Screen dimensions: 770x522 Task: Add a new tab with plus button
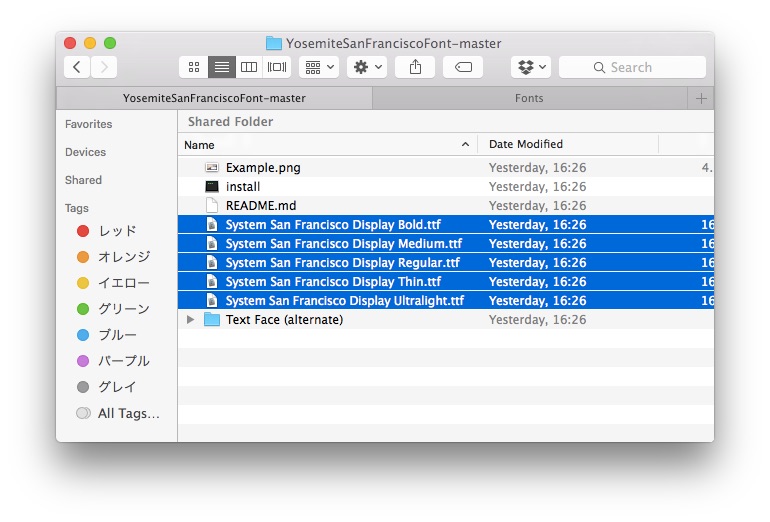pyautogui.click(x=701, y=99)
